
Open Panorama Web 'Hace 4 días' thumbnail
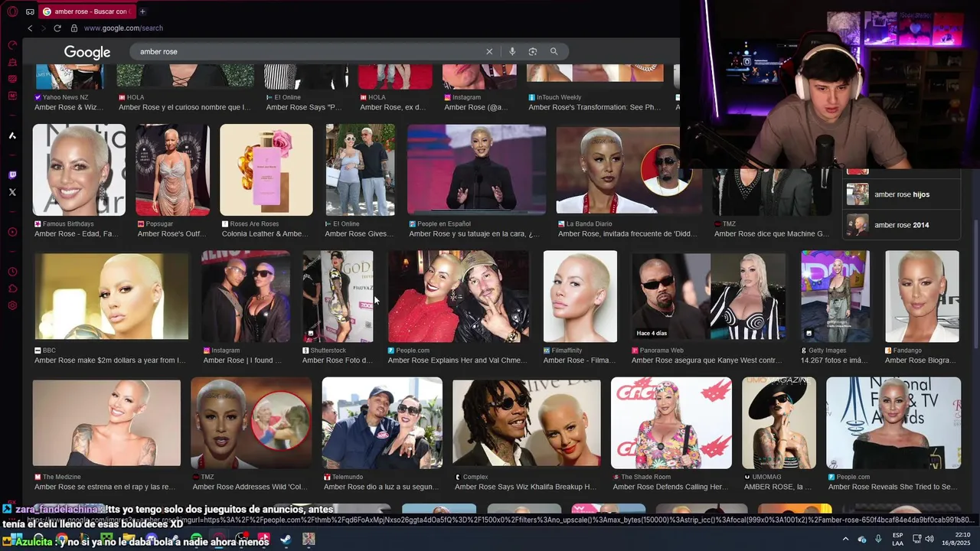tap(708, 296)
